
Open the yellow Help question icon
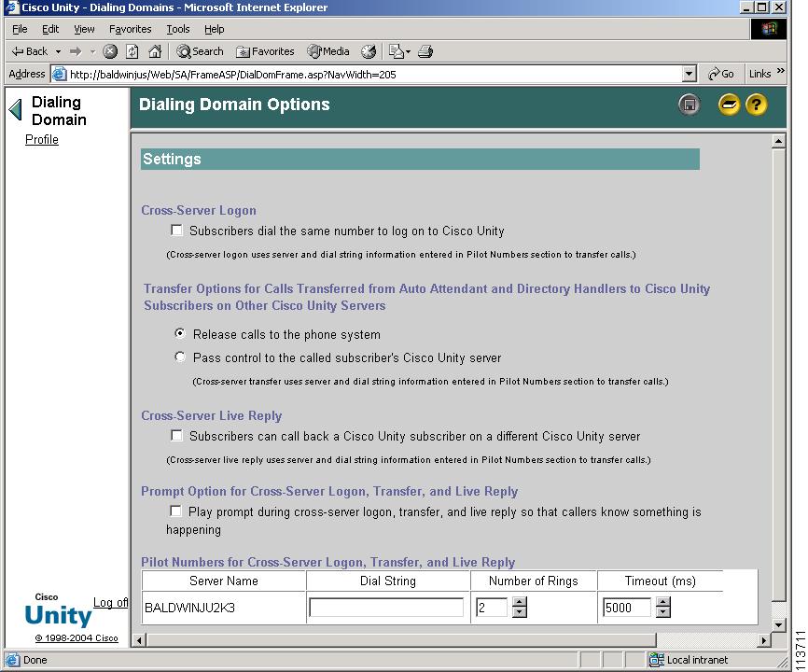(x=756, y=105)
